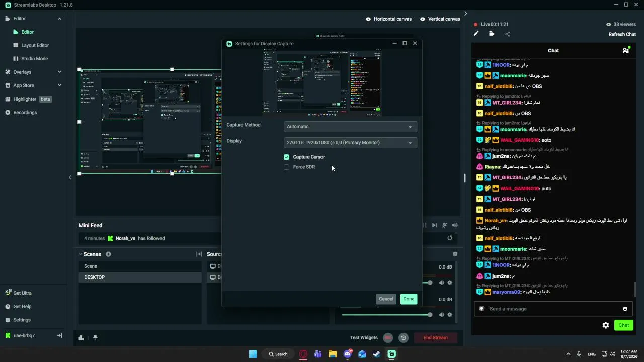644x362 pixels.
Task: Open the Display monitor dropdown
Action: (x=350, y=143)
